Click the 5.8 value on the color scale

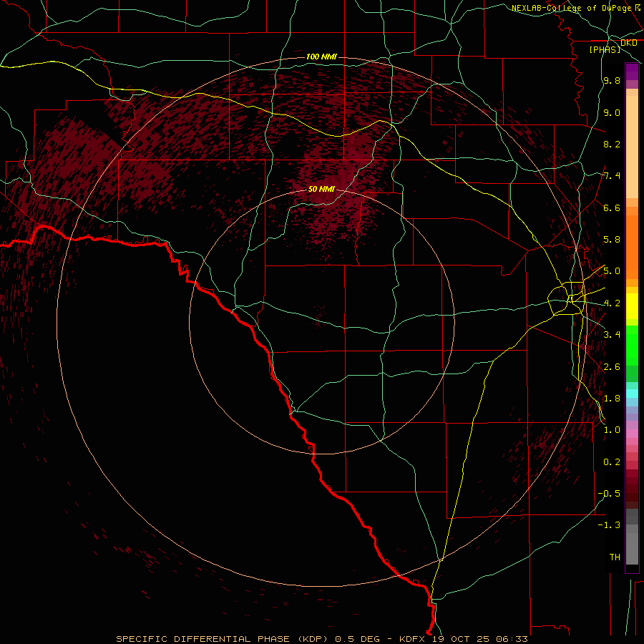pos(612,240)
